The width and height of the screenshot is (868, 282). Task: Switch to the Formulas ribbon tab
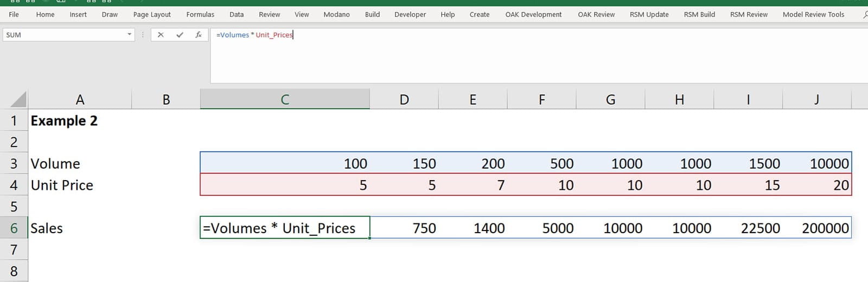200,15
